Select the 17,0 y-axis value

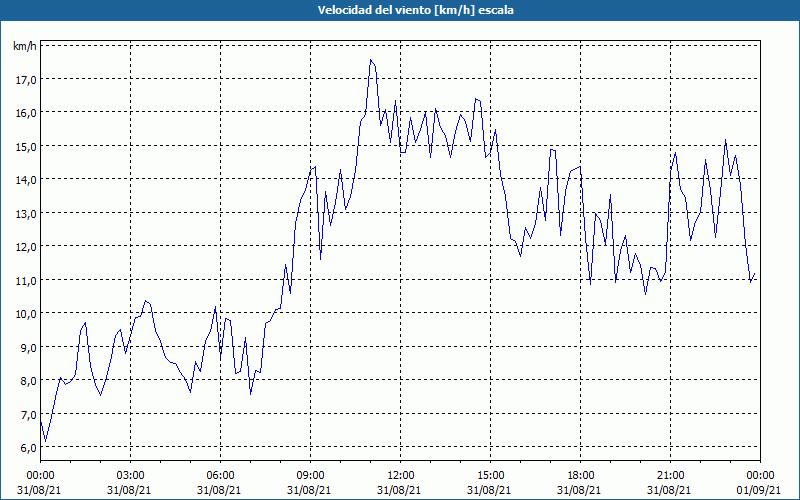[25, 80]
